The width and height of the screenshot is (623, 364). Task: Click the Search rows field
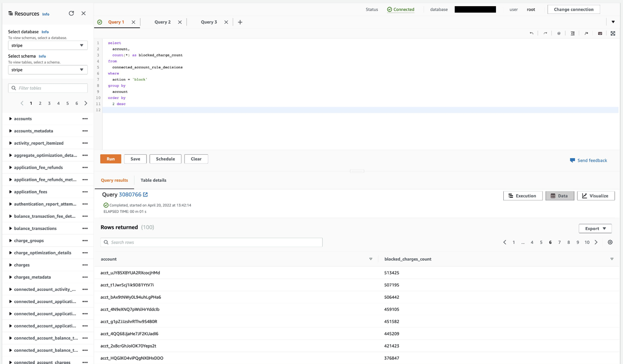click(211, 242)
